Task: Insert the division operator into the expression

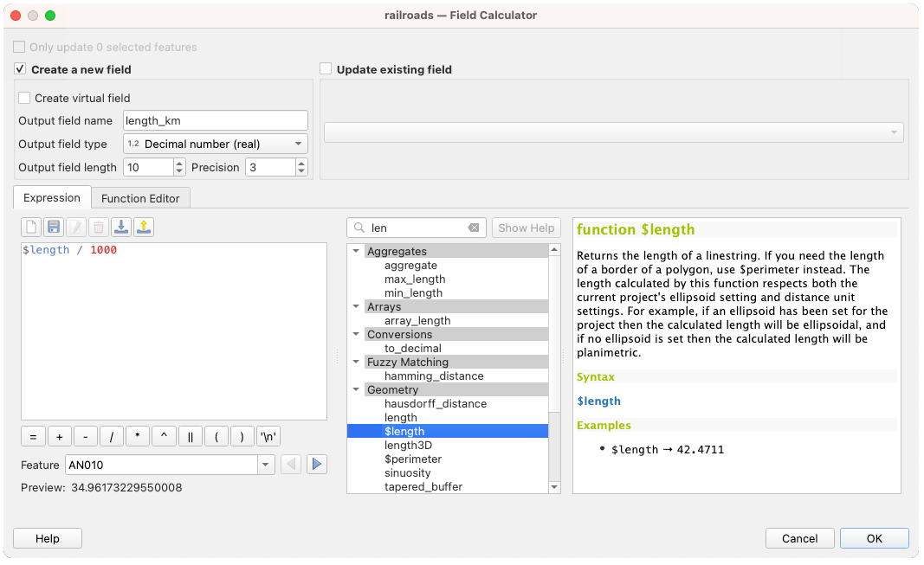Action: pos(111,436)
